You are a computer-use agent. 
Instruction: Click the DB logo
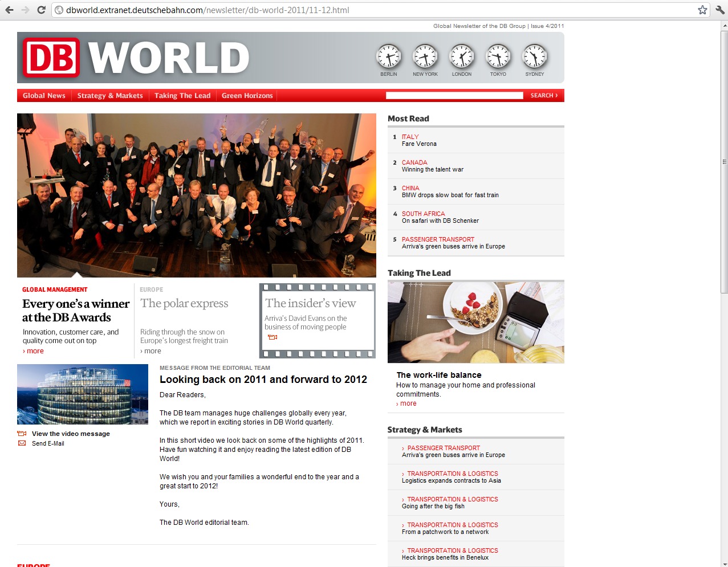pos(51,58)
